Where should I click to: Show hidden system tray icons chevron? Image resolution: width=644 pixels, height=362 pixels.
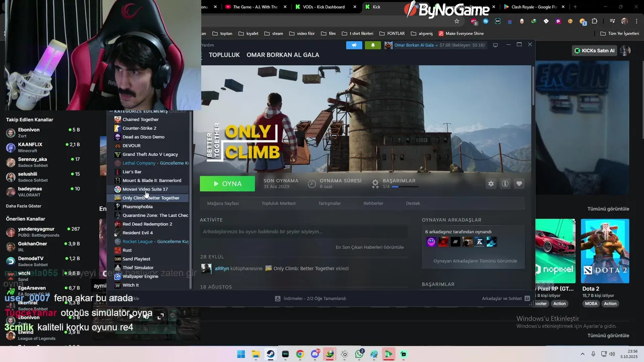(583, 354)
